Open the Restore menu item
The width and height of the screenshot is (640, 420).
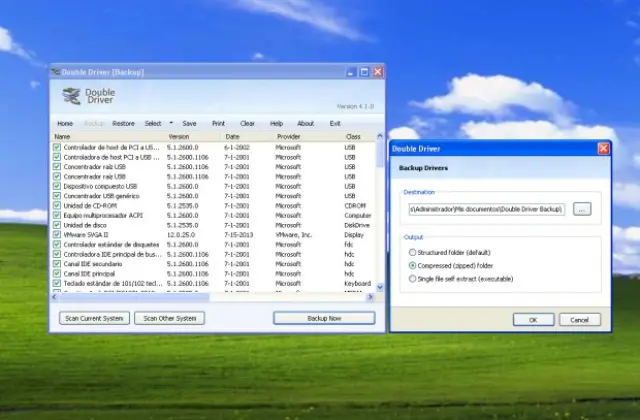click(x=123, y=123)
